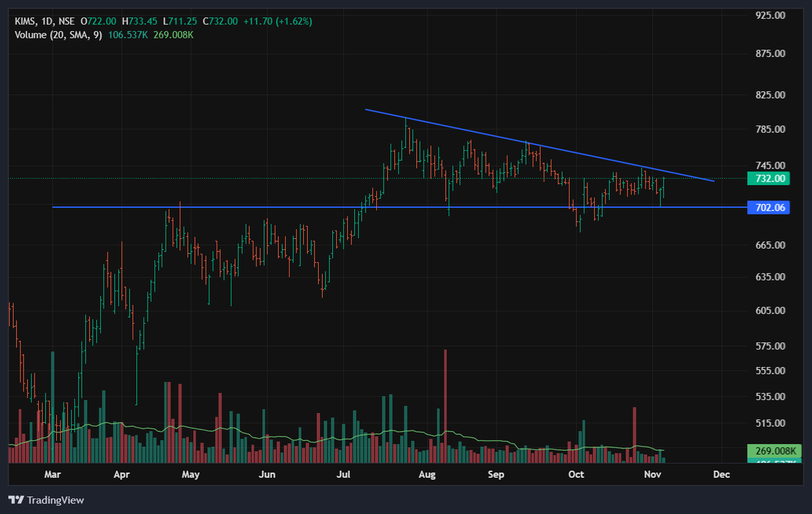Click the 785.00 price axis label
Screen dimensions: 812x514
769,129
